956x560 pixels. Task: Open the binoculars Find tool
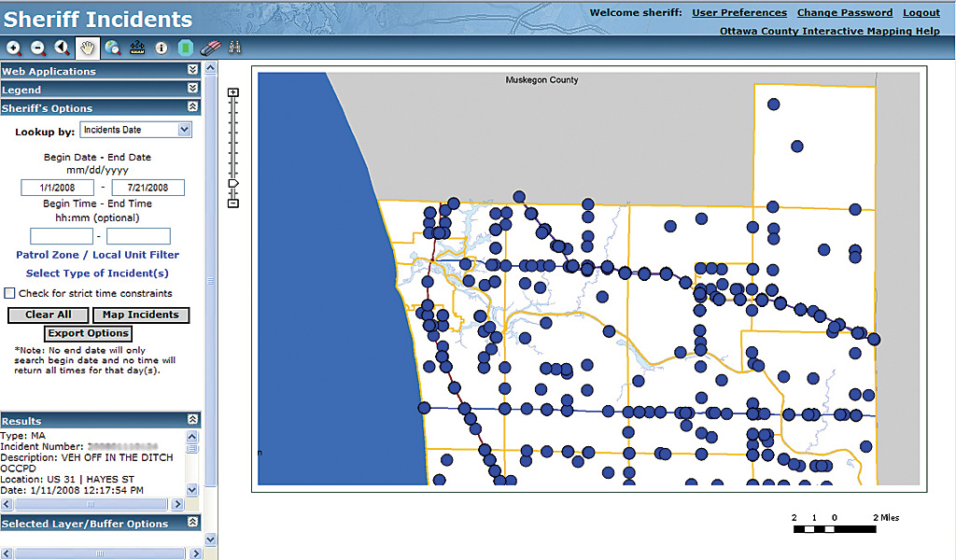coord(234,48)
